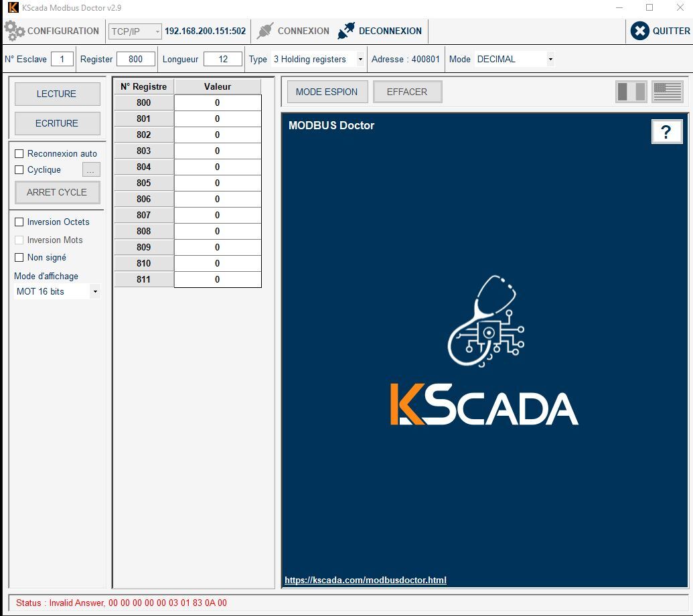Click register number 805 row header
Screen dimensions: 693x616
[x=144, y=183]
